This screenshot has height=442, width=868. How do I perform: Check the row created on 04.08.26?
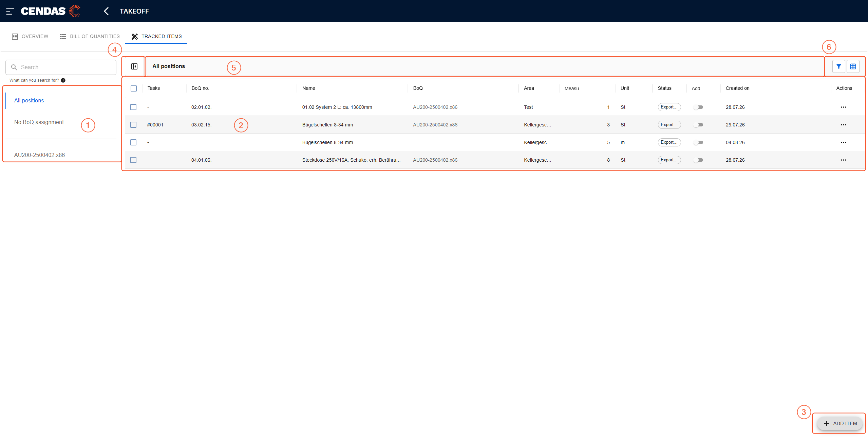click(x=133, y=142)
